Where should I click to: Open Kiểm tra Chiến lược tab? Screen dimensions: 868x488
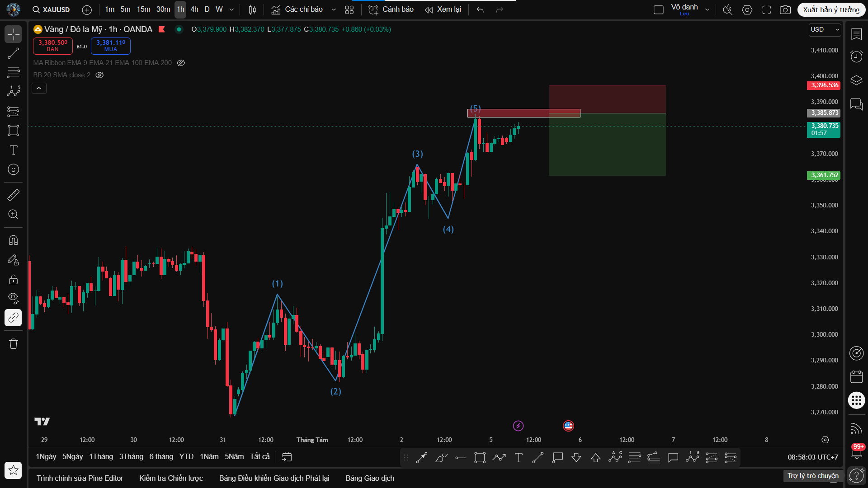pos(171,478)
